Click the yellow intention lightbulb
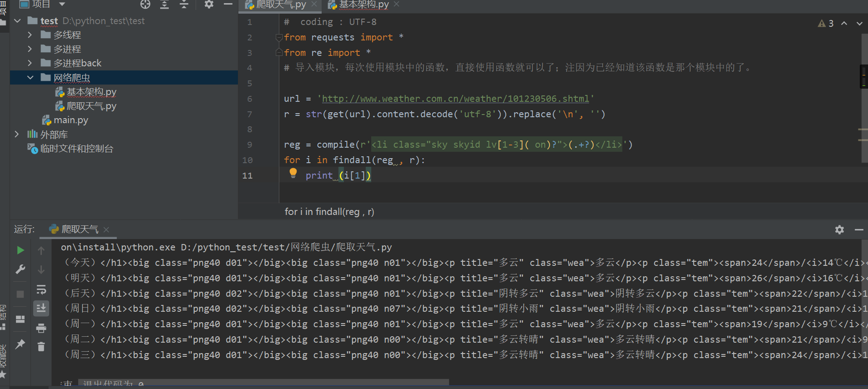This screenshot has width=868, height=389. pos(293,173)
